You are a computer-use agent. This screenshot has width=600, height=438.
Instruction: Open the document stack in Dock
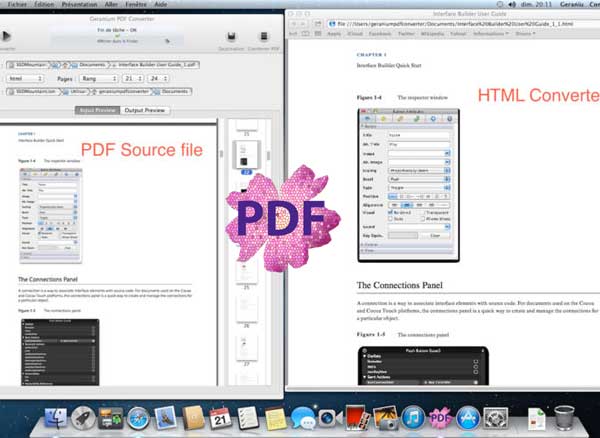(536, 419)
